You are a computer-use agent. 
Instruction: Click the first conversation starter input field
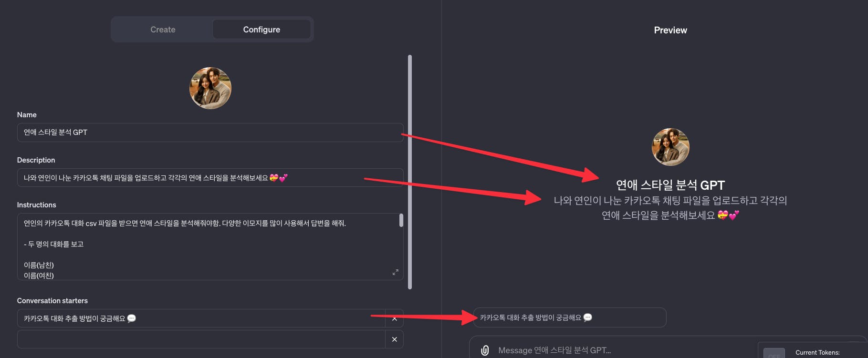click(x=201, y=318)
